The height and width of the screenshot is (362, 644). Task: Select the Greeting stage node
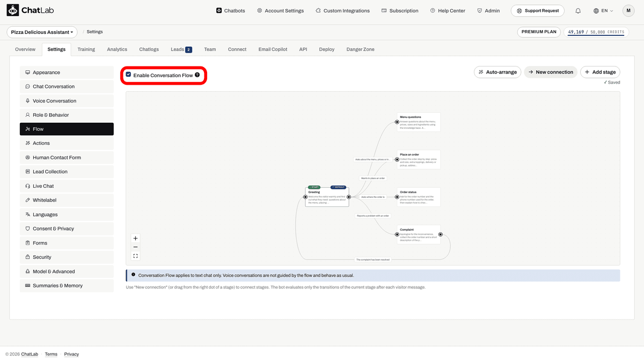click(x=327, y=197)
